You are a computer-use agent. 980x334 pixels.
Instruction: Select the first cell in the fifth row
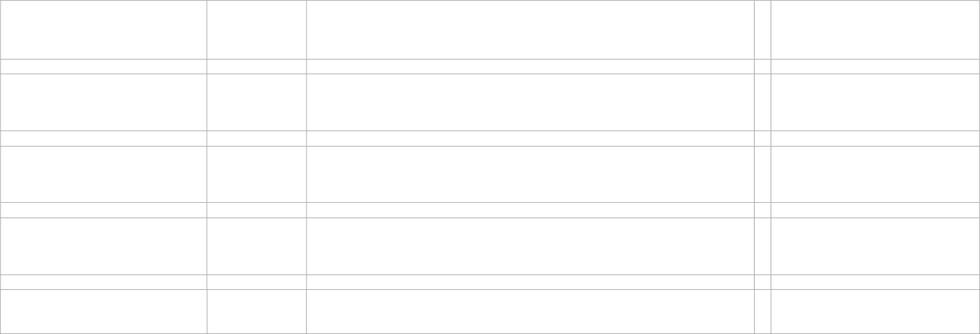103,174
